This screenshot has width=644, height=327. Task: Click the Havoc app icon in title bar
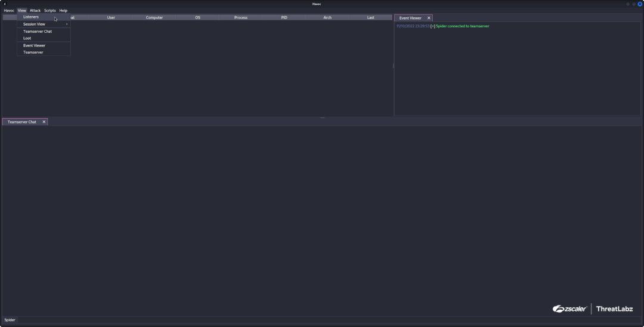pos(5,4)
